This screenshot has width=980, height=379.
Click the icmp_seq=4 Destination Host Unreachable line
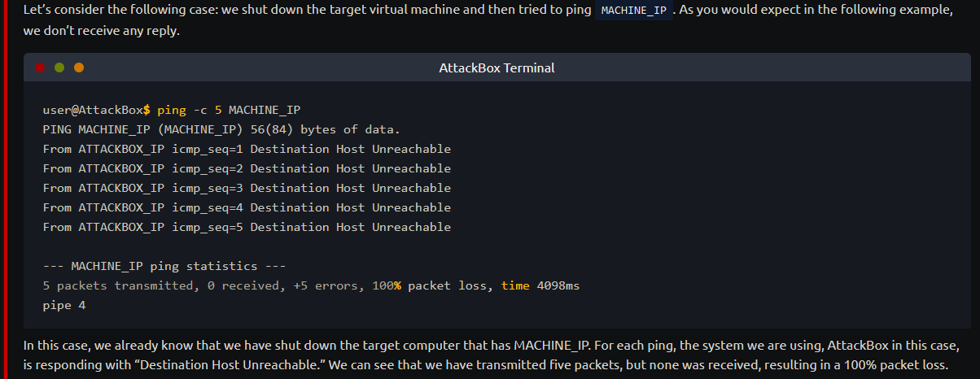(x=247, y=207)
